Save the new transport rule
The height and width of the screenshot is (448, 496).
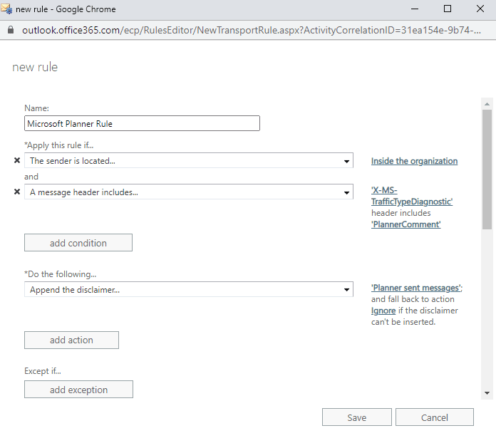pos(356,417)
